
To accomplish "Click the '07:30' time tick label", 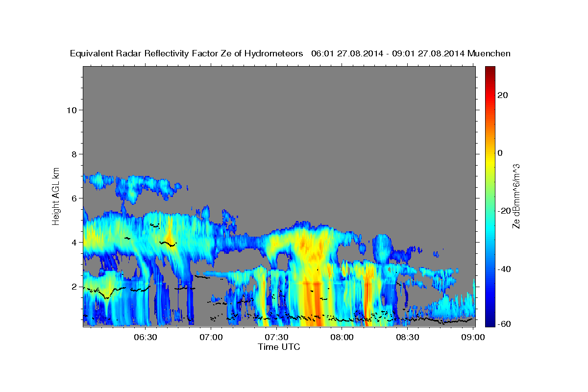I will (277, 337).
